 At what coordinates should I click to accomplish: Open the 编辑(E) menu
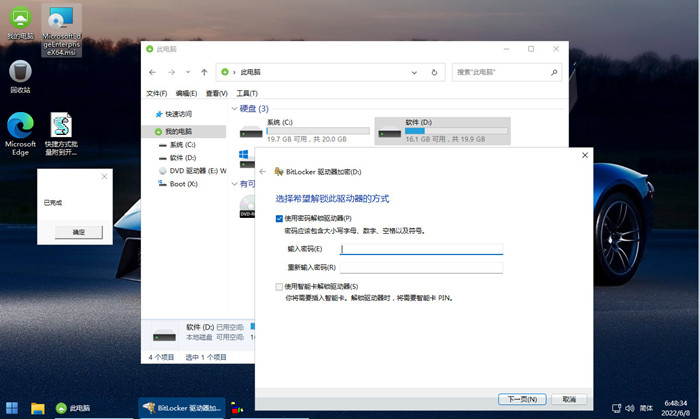click(x=186, y=93)
